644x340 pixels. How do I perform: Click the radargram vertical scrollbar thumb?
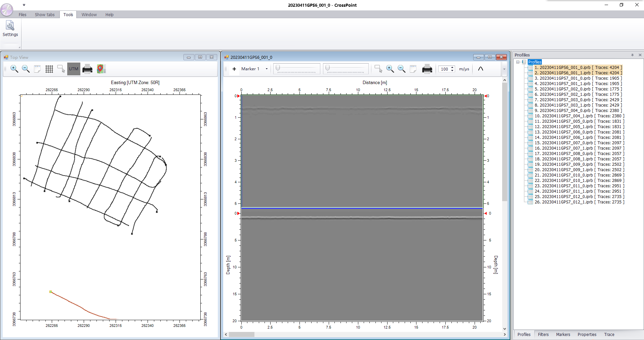point(505,142)
